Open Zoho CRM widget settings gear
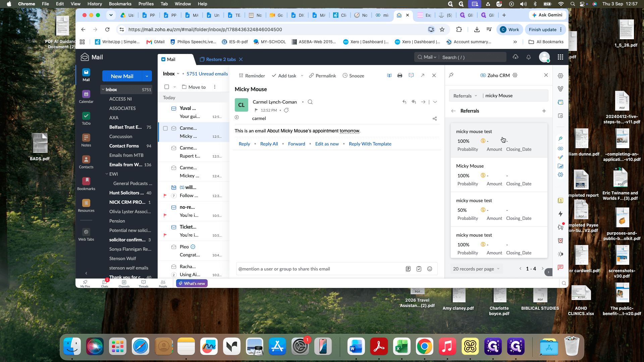Image resolution: width=644 pixels, height=362 pixels. [515, 75]
